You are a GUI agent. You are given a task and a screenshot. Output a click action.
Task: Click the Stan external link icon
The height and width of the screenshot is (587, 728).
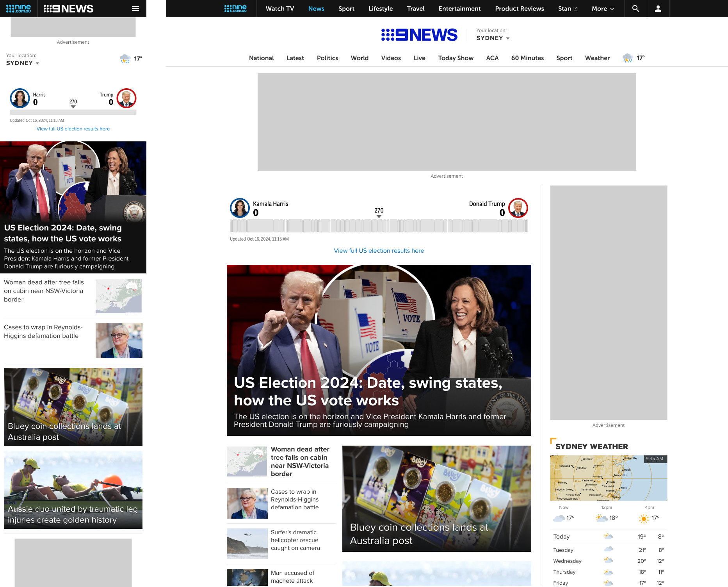[575, 9]
